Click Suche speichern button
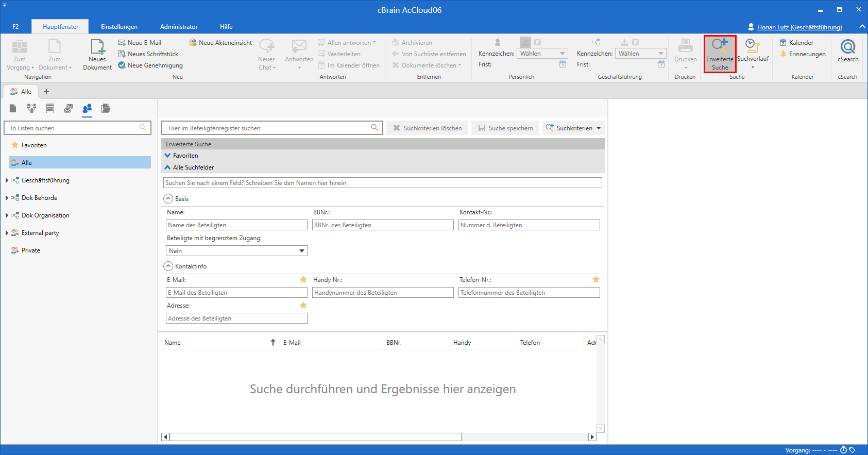 pyautogui.click(x=505, y=128)
